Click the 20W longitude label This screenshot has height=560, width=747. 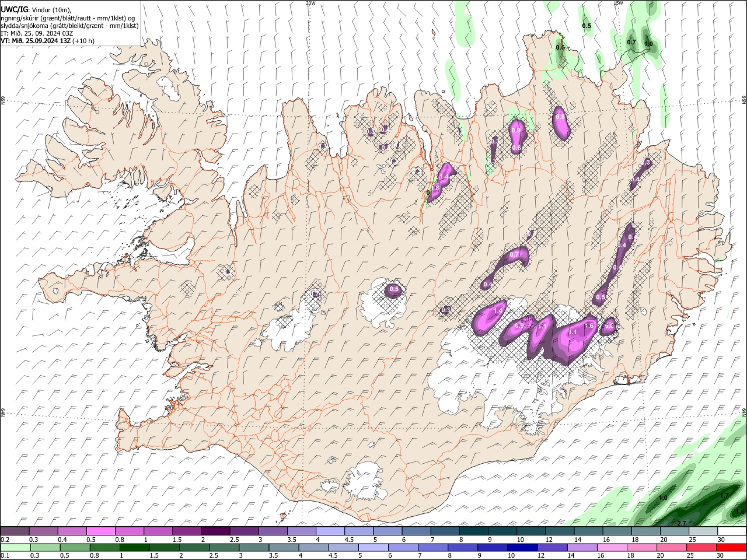click(310, 3)
